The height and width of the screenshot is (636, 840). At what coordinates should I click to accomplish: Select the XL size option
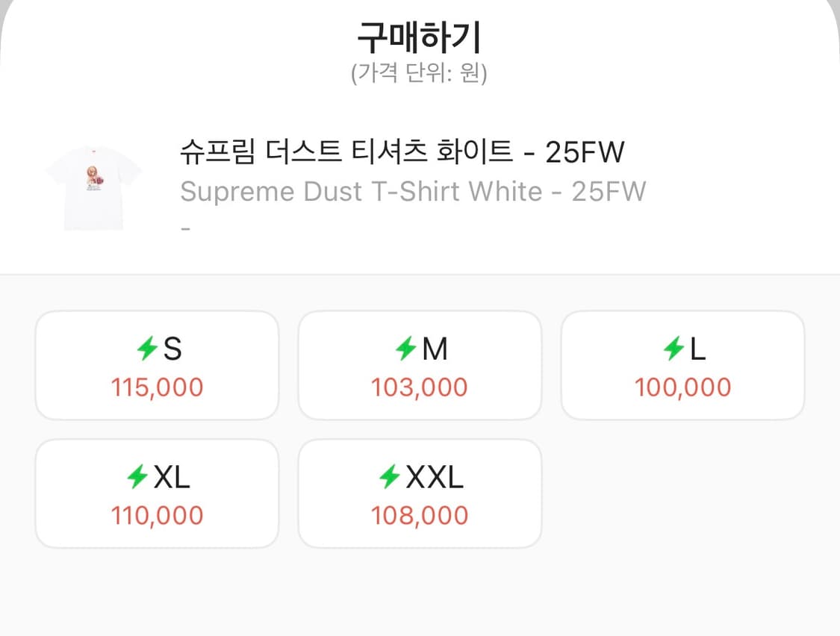click(x=157, y=492)
